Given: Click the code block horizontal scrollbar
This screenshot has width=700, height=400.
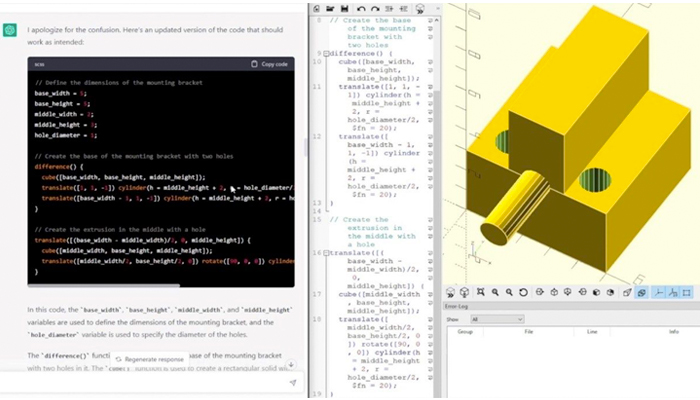Looking at the screenshot, I should [x=104, y=285].
